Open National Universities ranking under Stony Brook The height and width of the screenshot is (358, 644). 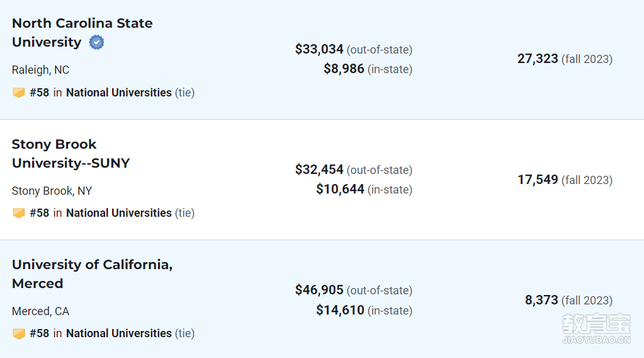point(119,213)
